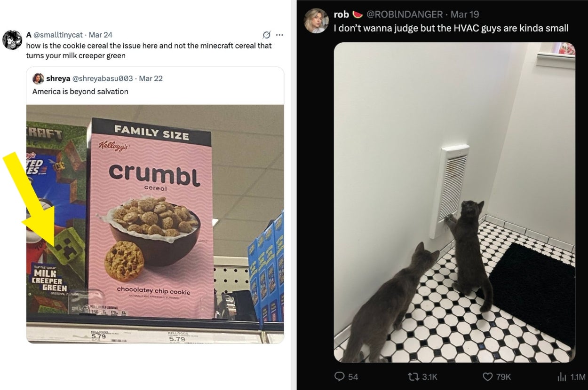Viewport: 588px width, 390px height.
Task: Open the photo of cats at the vent
Action: point(454,203)
